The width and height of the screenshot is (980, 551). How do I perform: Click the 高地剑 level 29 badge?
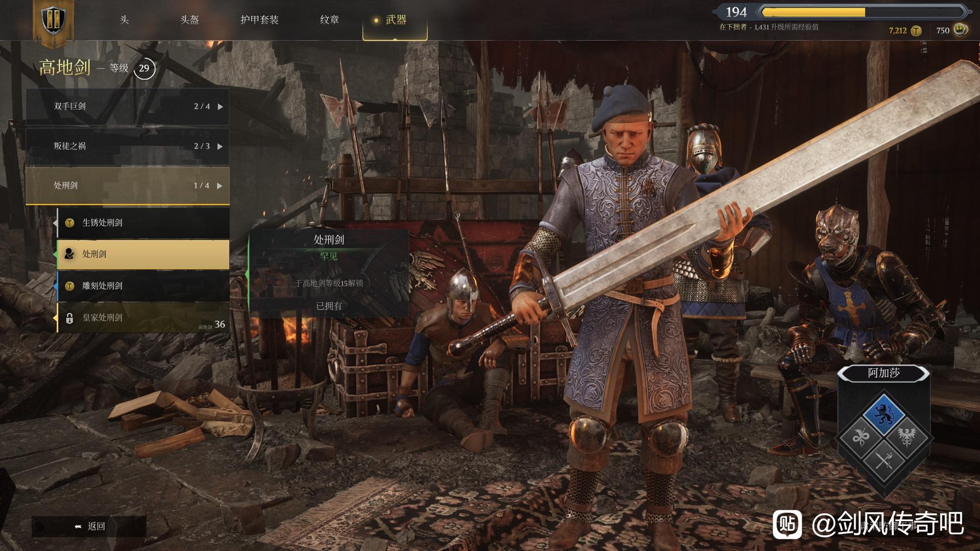(144, 69)
